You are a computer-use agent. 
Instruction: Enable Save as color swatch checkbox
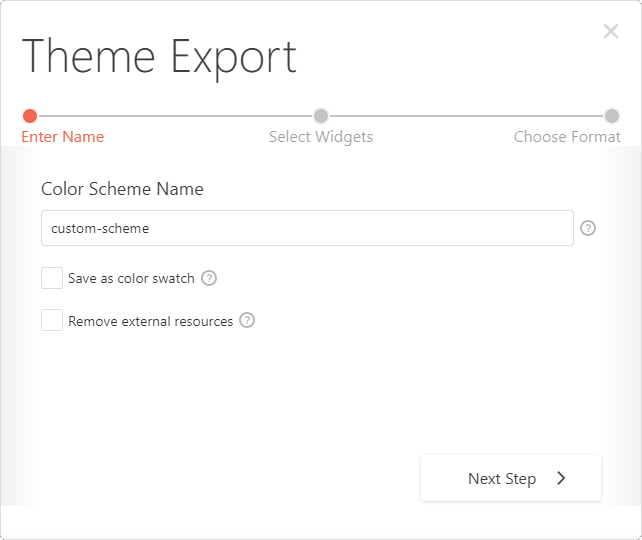52,278
